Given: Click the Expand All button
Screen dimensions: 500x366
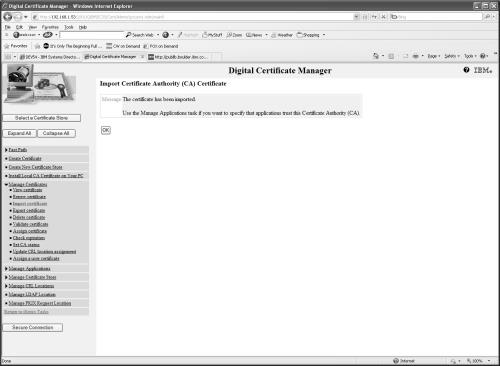Looking at the screenshot, I should point(19,133).
